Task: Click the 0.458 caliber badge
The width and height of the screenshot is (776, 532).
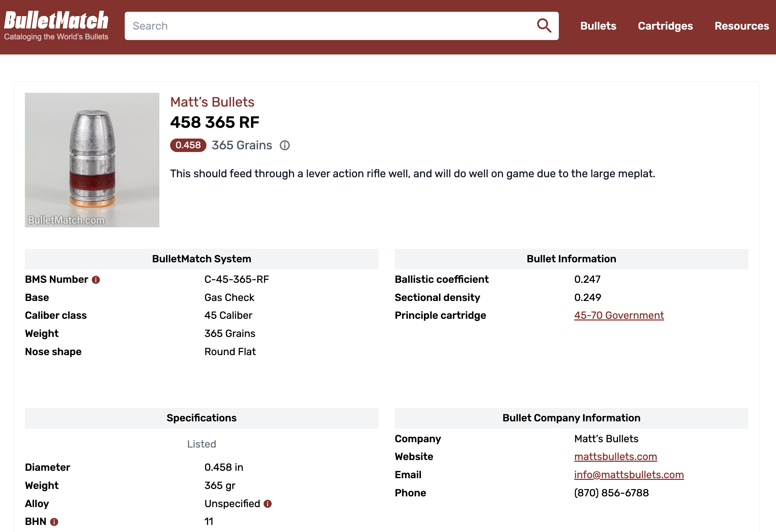Action: click(x=188, y=145)
